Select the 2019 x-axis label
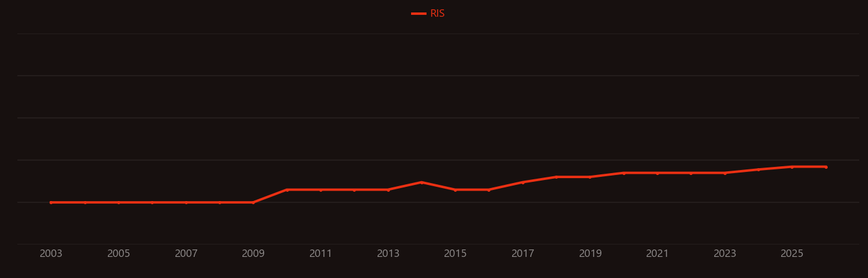 pos(590,254)
